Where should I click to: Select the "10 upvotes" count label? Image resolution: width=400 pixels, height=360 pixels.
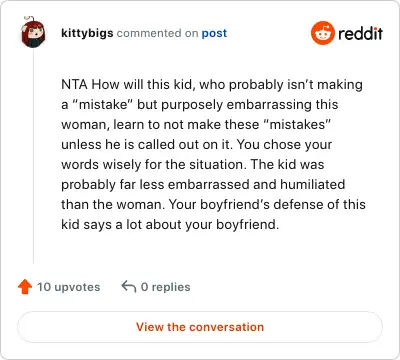coord(69,287)
